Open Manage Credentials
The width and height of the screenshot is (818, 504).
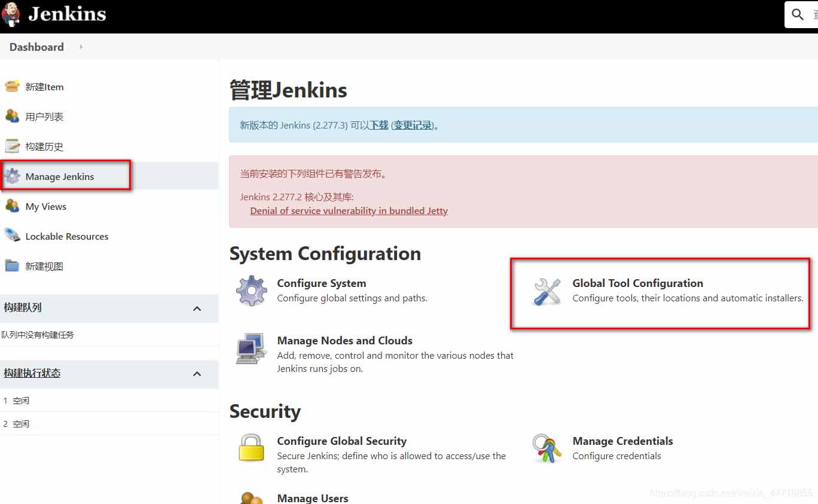coord(623,441)
